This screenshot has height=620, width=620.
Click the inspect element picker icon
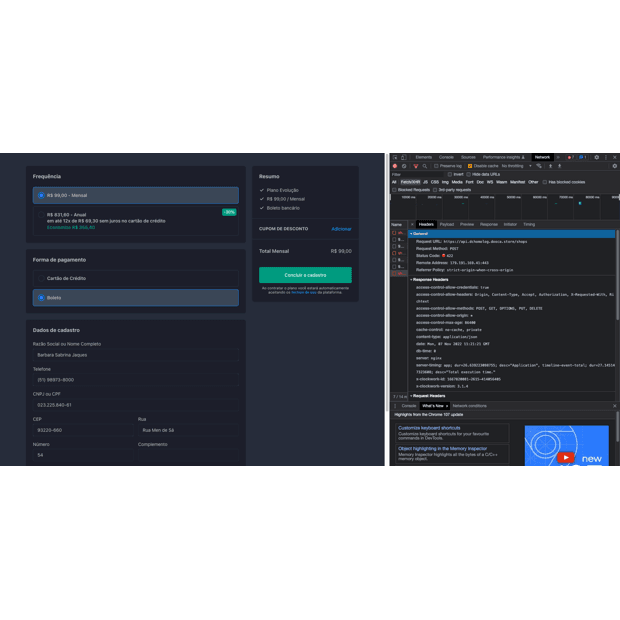(395, 157)
